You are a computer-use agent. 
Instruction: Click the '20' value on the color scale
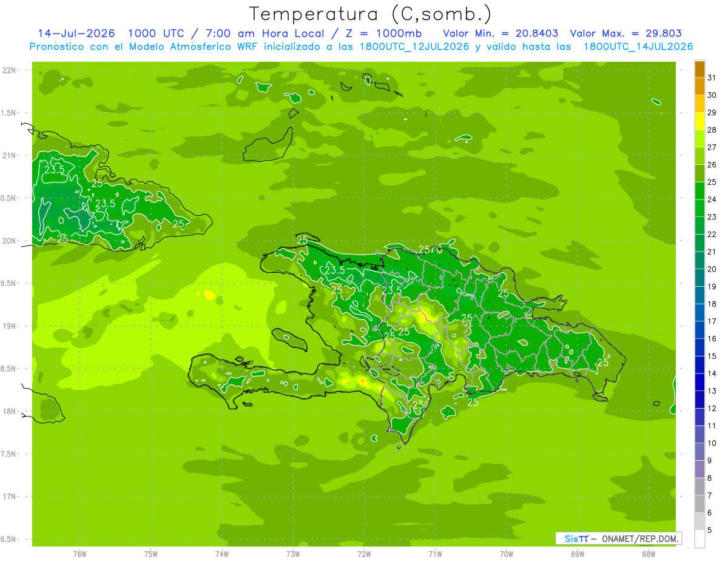tap(712, 269)
